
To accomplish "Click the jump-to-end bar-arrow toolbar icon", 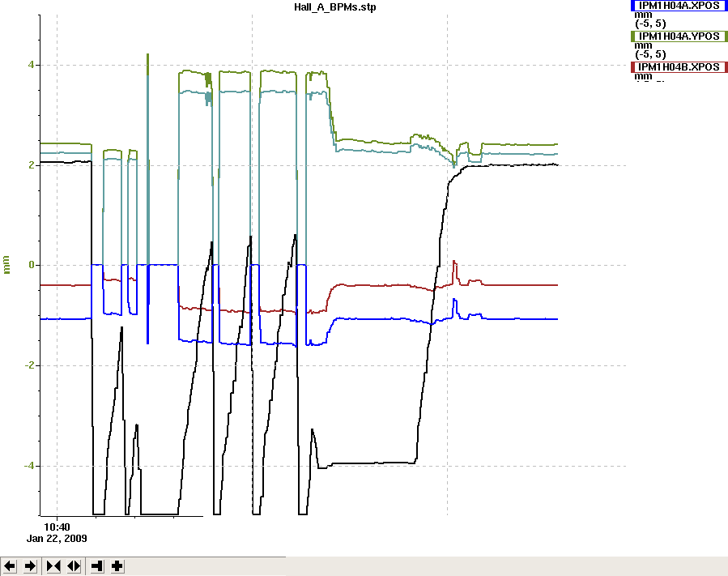I will click(97, 566).
